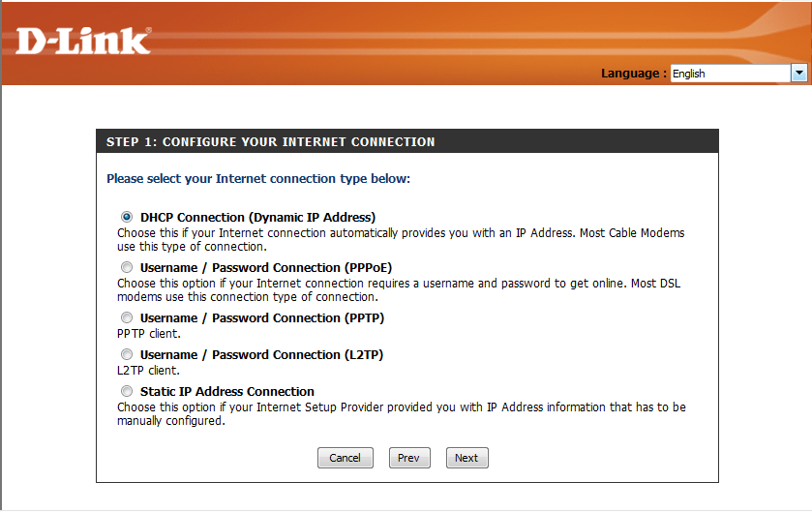The width and height of the screenshot is (812, 512).
Task: Click the DHCP description about Cable Modems
Action: tap(401, 239)
